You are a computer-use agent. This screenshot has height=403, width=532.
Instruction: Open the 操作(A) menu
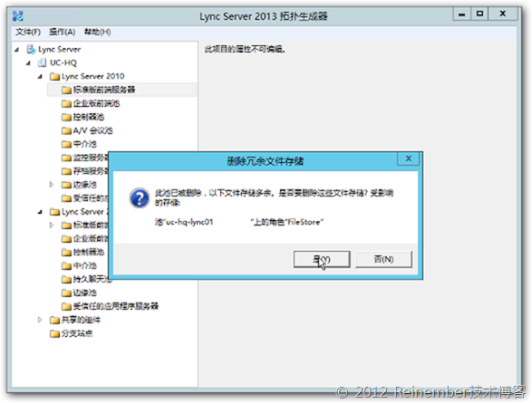pos(63,32)
